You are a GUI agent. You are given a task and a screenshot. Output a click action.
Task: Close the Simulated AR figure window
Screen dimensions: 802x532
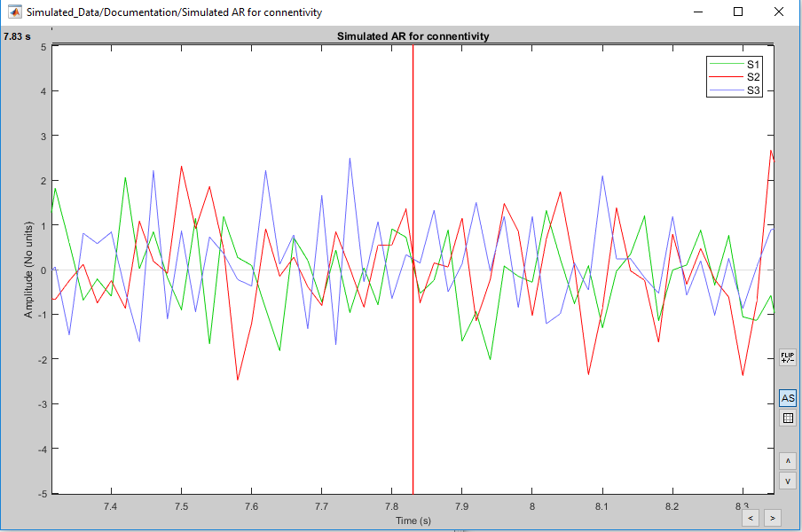pos(778,12)
